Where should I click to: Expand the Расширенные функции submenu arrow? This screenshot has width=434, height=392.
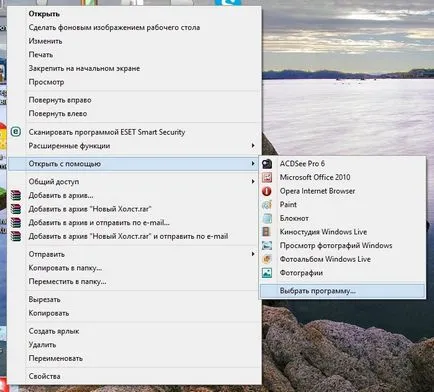point(253,146)
